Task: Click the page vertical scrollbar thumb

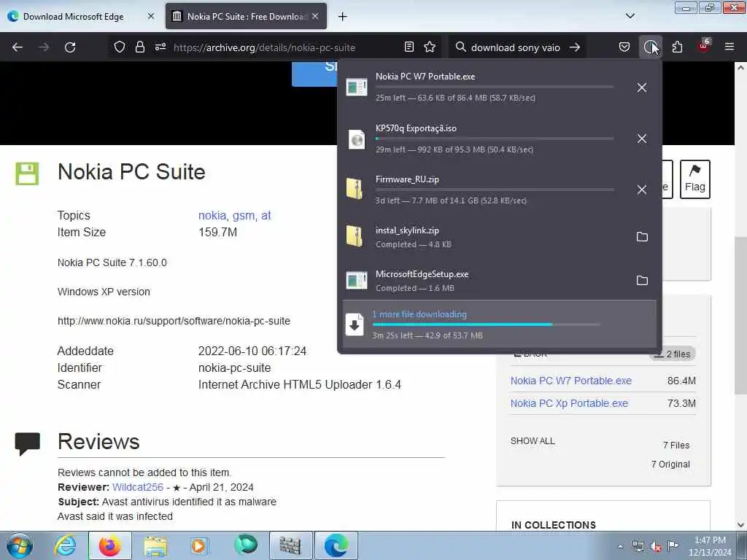Action: [x=741, y=314]
